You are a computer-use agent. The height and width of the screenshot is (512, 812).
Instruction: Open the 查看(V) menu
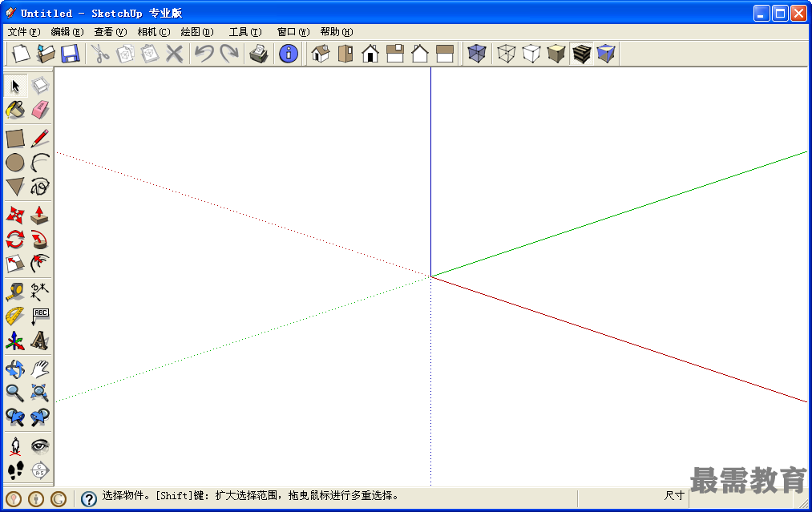(111, 32)
